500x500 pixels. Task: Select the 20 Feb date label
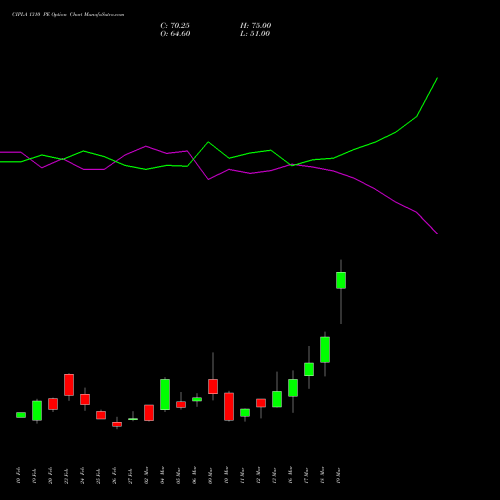50,476
